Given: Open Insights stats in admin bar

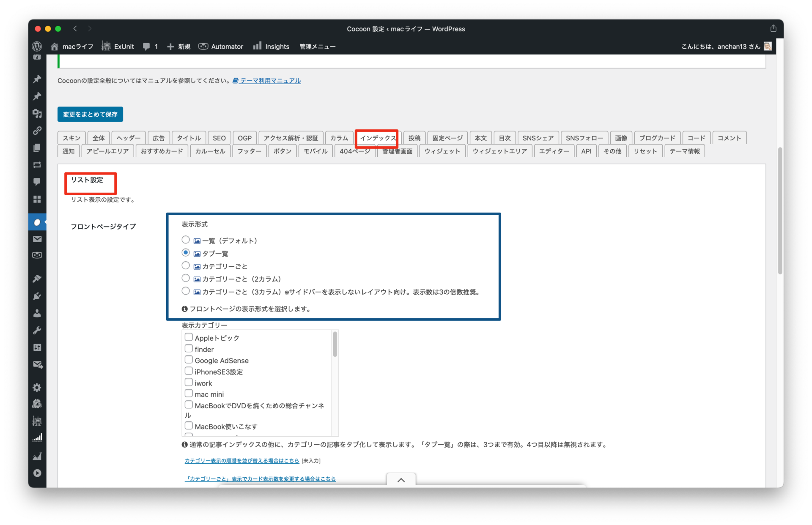Looking at the screenshot, I should pos(271,46).
